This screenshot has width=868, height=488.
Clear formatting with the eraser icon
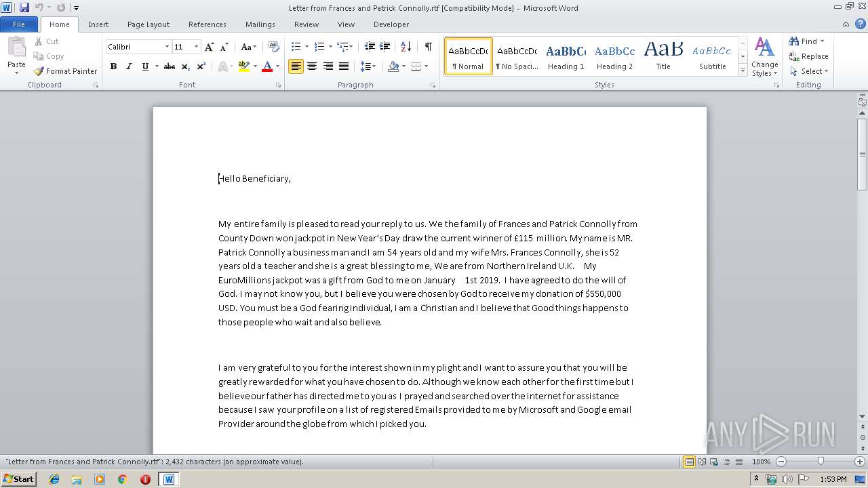(x=274, y=47)
